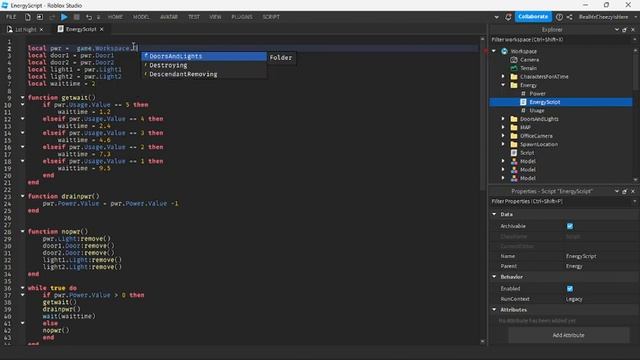Close the 1st Night document tab
The height and width of the screenshot is (360, 640).
point(41,29)
